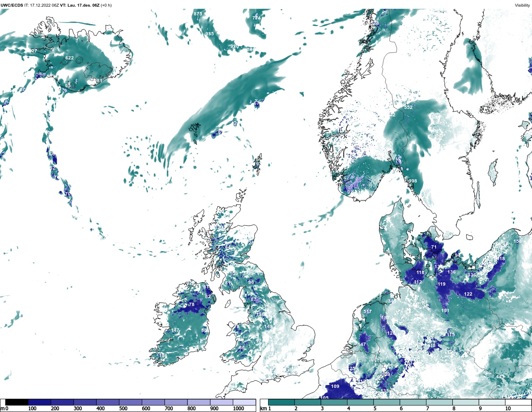Select the pale lavender 1000 m legend swatch
The image size is (532, 412).
244,402
